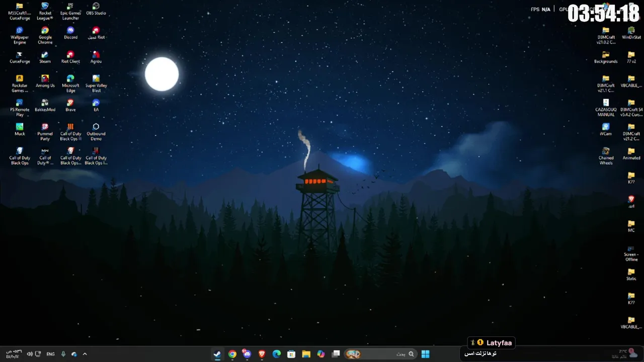This screenshot has height=362, width=644.
Task: Select the 77 v2 folder
Action: 631,58
